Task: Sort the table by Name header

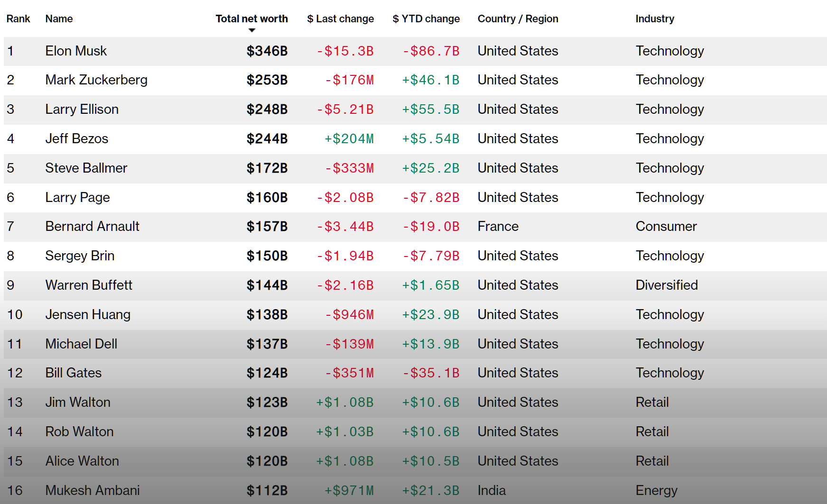Action: pyautogui.click(x=59, y=19)
